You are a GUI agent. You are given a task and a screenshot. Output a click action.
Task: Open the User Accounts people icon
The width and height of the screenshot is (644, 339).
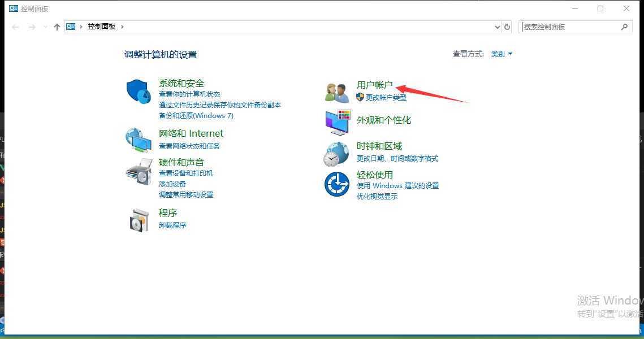337,93
